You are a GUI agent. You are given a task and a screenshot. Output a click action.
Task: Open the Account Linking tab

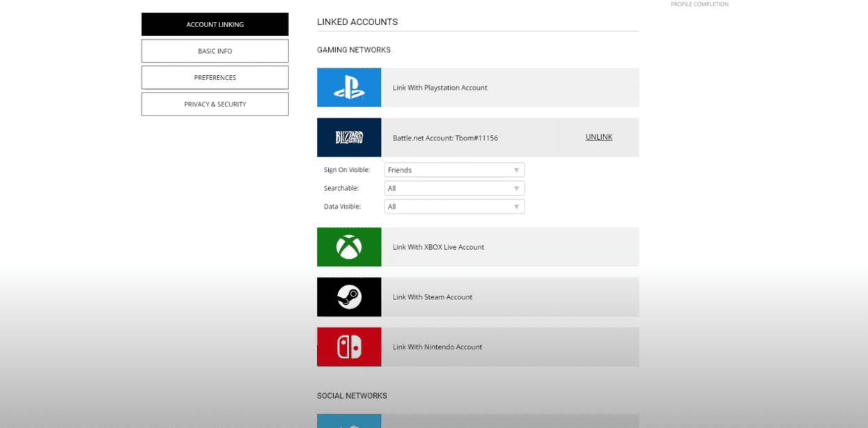(215, 24)
